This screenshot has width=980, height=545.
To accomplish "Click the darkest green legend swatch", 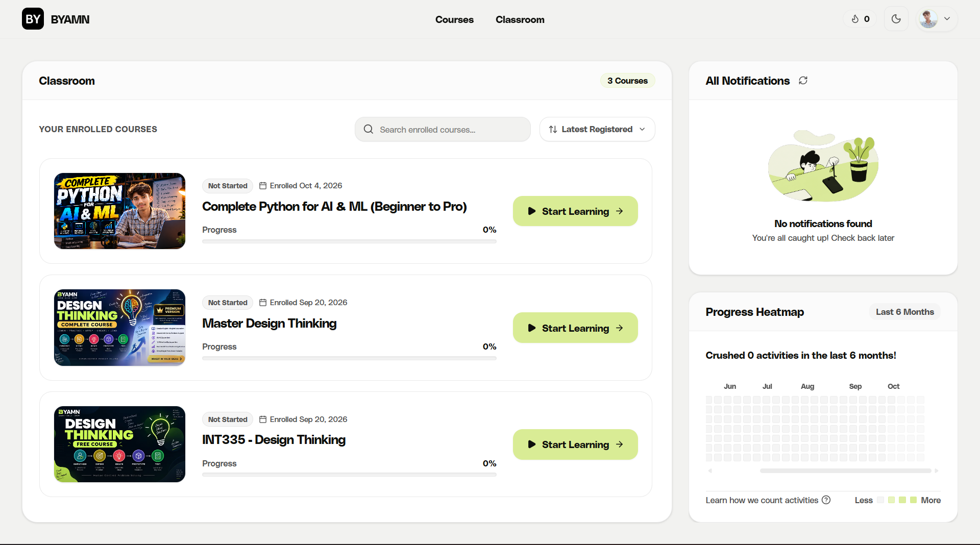I will tap(913, 500).
